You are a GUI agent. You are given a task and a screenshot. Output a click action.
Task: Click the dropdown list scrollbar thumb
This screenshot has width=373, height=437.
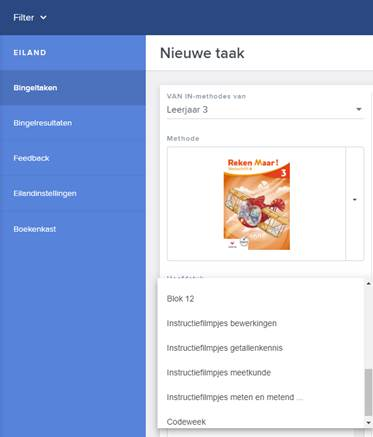pos(368,392)
